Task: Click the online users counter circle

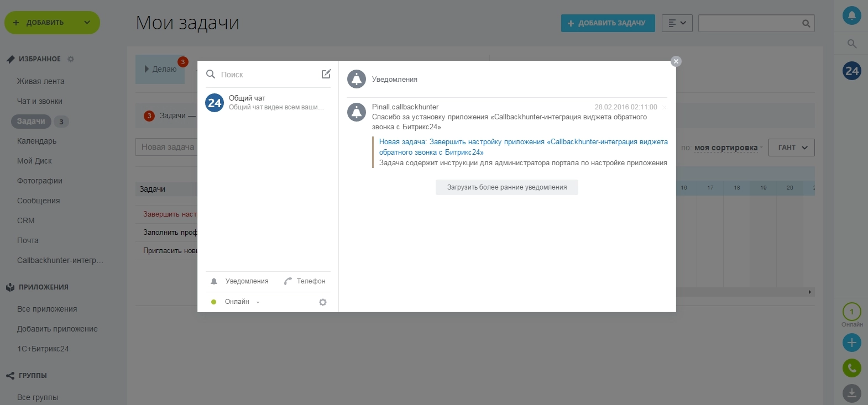Action: 851,312
